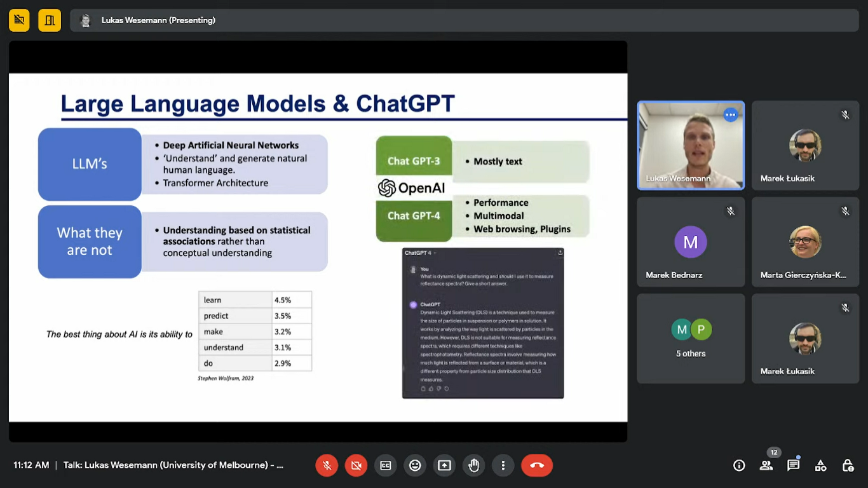This screenshot has width=868, height=488.
Task: Click the Lukas Wesemann (Presenting) label
Action: (158, 20)
